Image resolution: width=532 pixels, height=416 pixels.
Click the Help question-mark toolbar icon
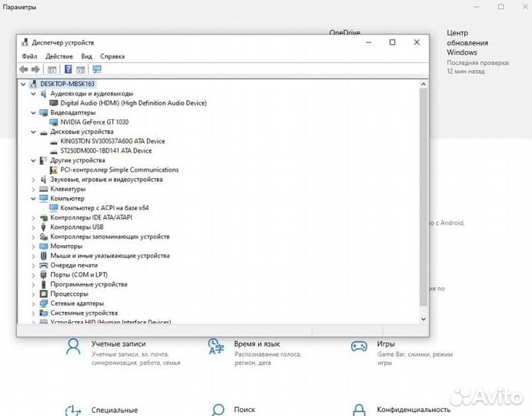click(x=68, y=69)
